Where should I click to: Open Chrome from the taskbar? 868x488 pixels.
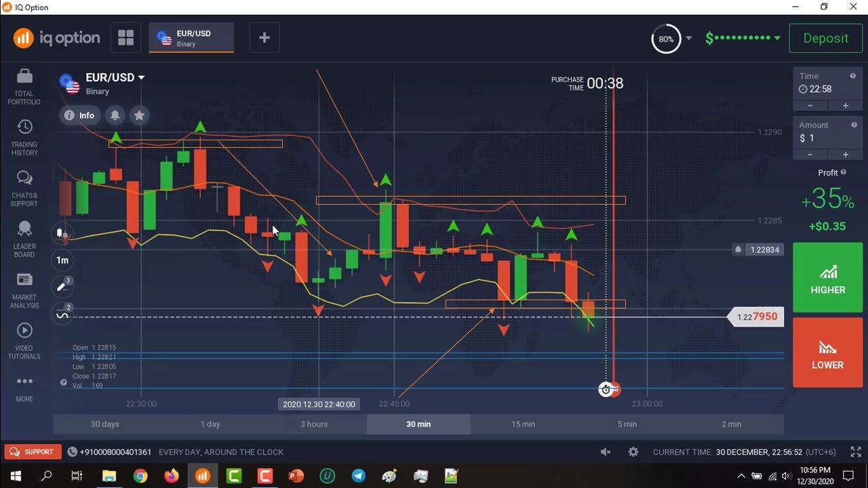click(140, 476)
